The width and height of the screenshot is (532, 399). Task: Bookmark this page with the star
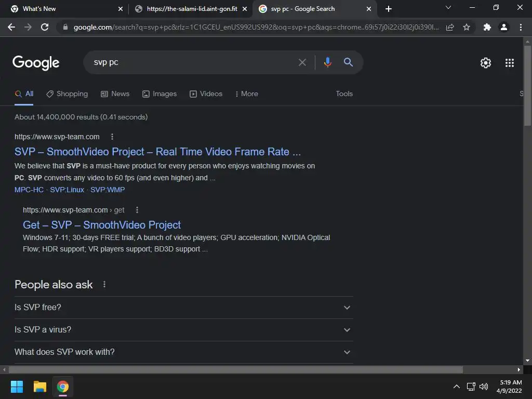point(467,27)
